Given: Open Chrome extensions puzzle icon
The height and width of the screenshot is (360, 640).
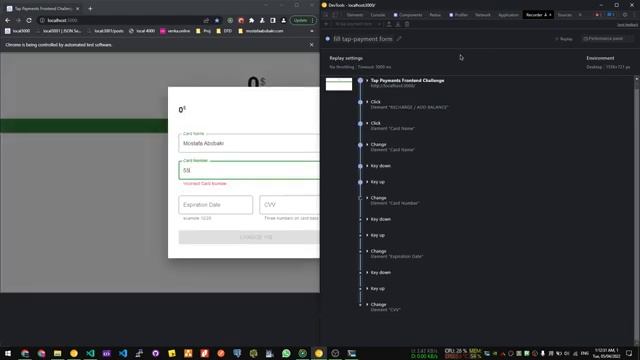Looking at the screenshot, I should pos(251,20).
